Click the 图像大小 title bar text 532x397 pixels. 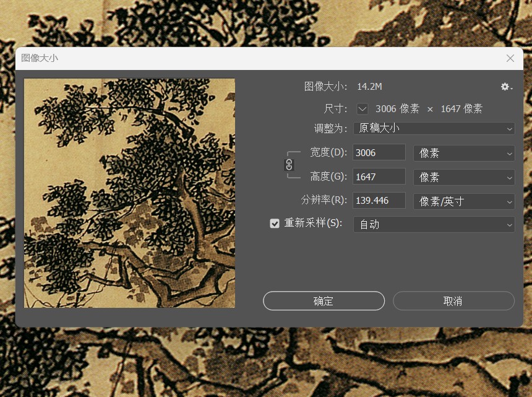click(40, 58)
